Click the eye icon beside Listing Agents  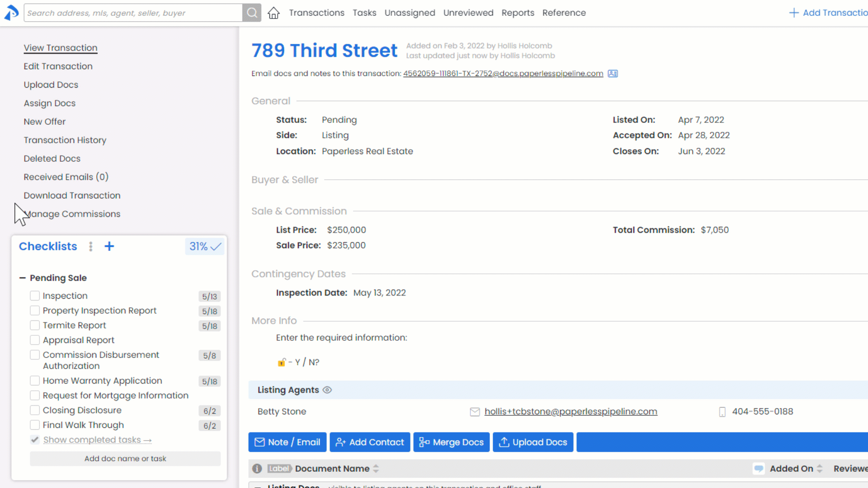click(327, 390)
